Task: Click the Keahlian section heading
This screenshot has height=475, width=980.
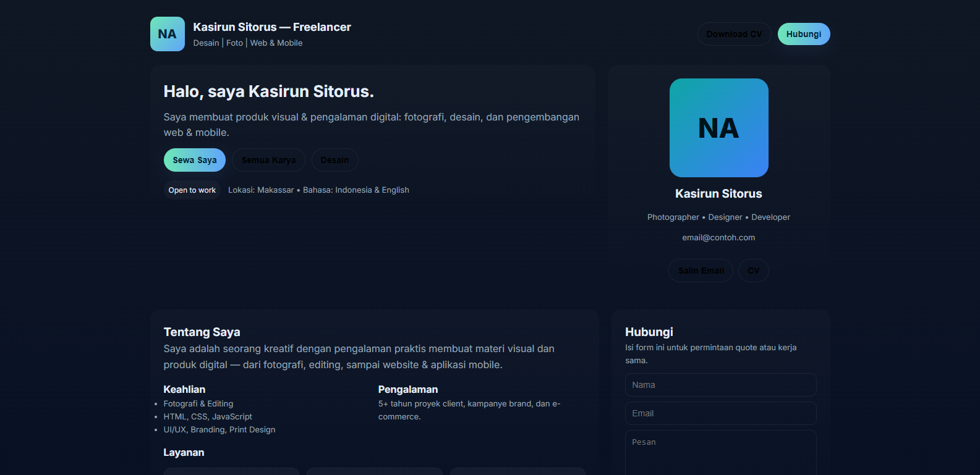Action: click(x=184, y=390)
